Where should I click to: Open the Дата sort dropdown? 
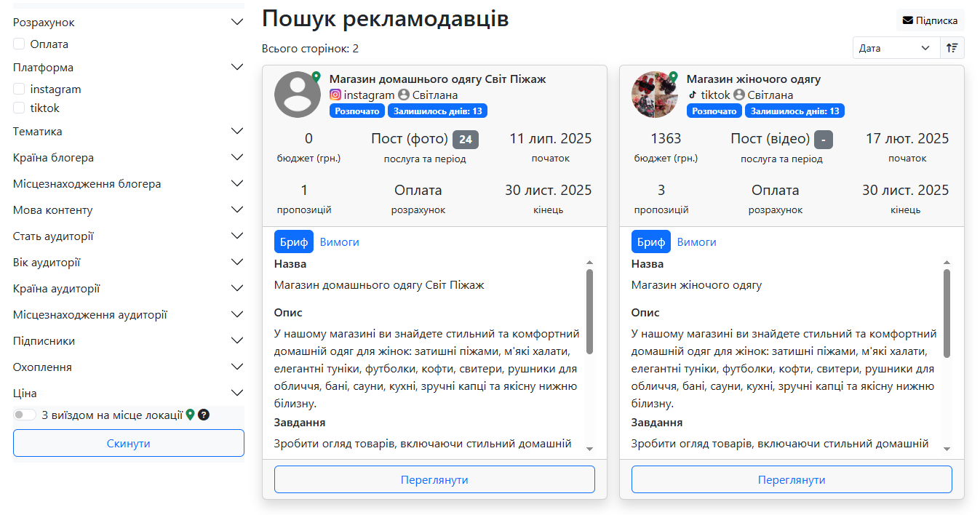pyautogui.click(x=896, y=48)
